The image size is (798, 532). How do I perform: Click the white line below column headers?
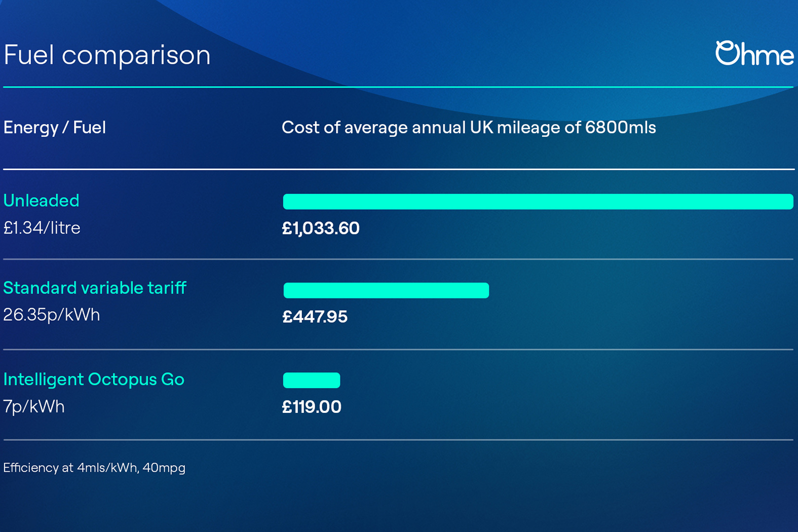click(x=398, y=169)
